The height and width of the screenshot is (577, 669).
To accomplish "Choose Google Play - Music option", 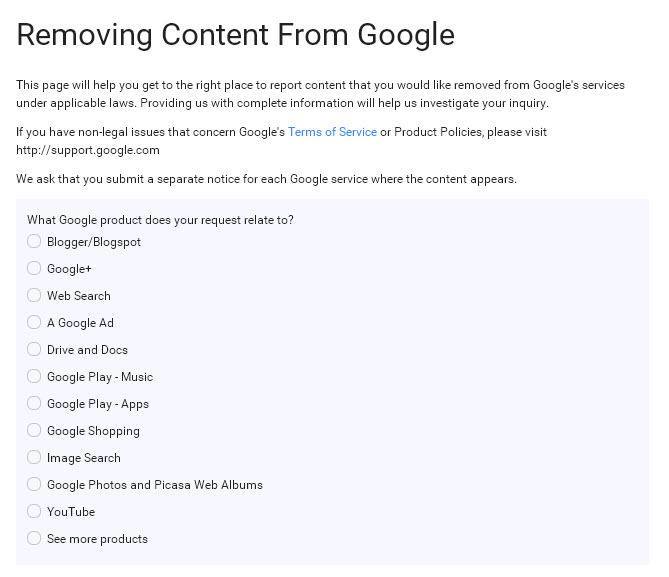I will (x=34, y=376).
